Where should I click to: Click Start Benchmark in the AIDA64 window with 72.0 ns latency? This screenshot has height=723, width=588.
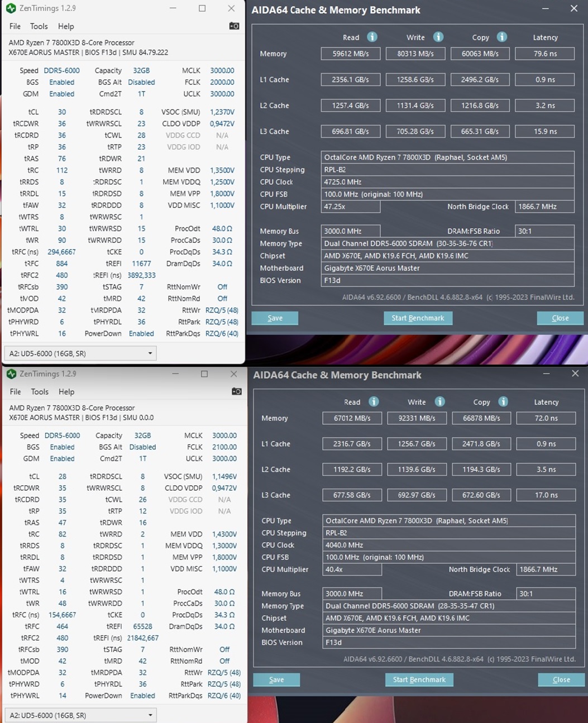pyautogui.click(x=419, y=679)
